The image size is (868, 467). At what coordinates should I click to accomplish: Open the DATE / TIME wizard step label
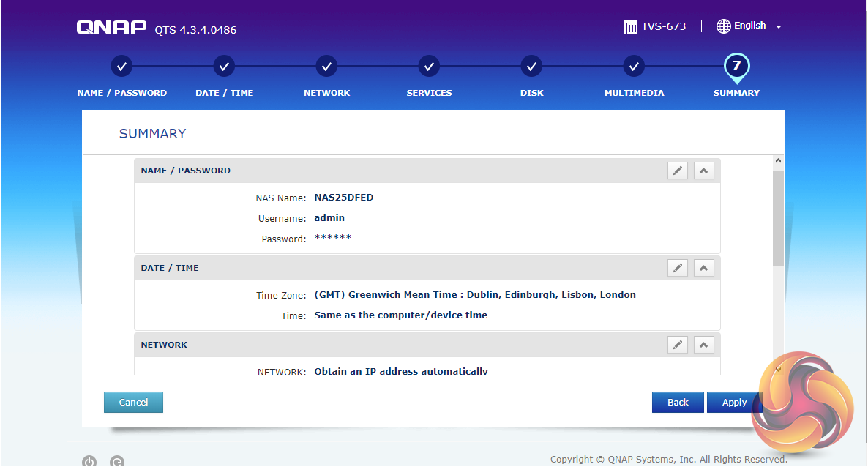224,93
